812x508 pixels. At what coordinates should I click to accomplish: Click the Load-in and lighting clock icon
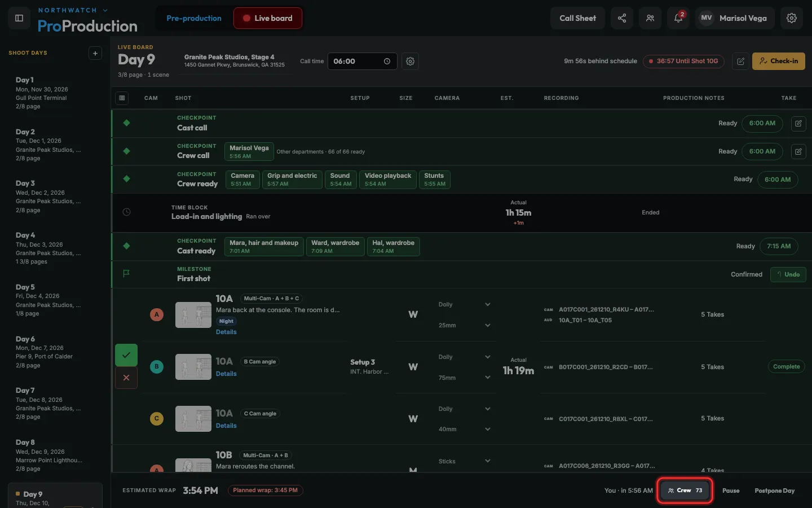coord(126,212)
